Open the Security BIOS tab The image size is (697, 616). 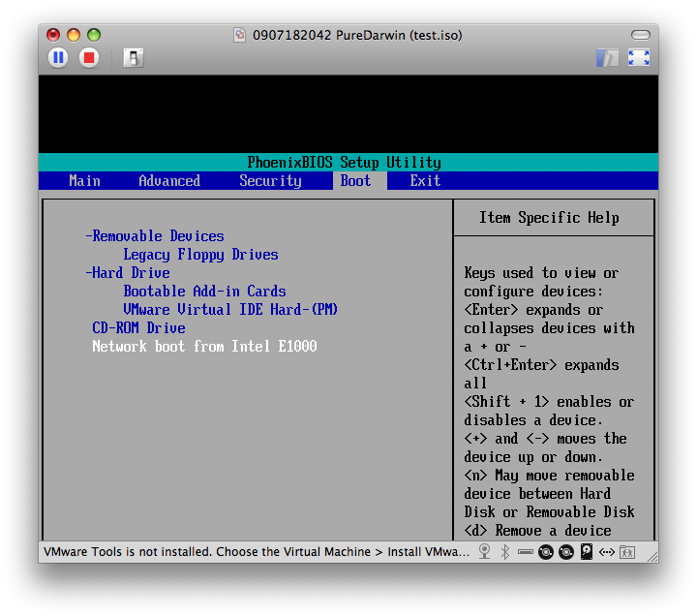[270, 181]
